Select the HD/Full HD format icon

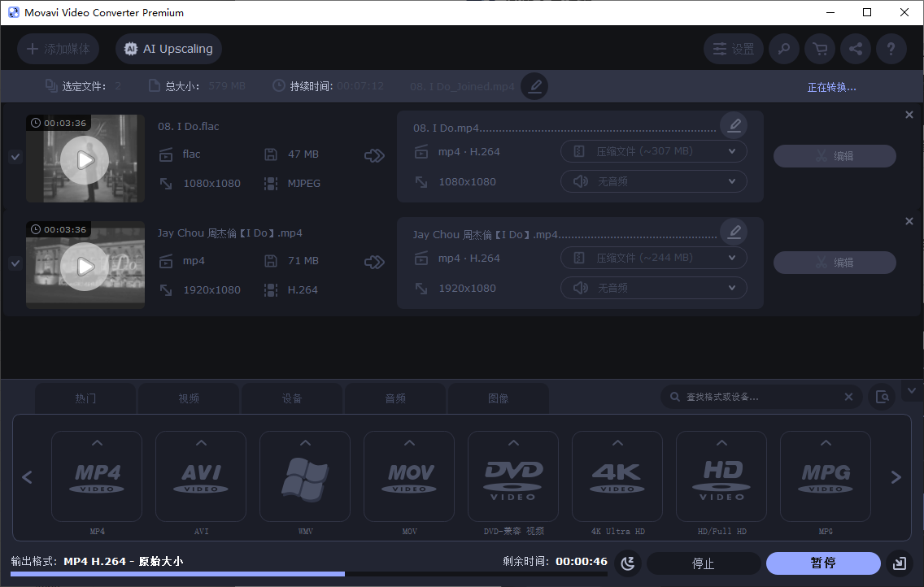[x=721, y=476]
